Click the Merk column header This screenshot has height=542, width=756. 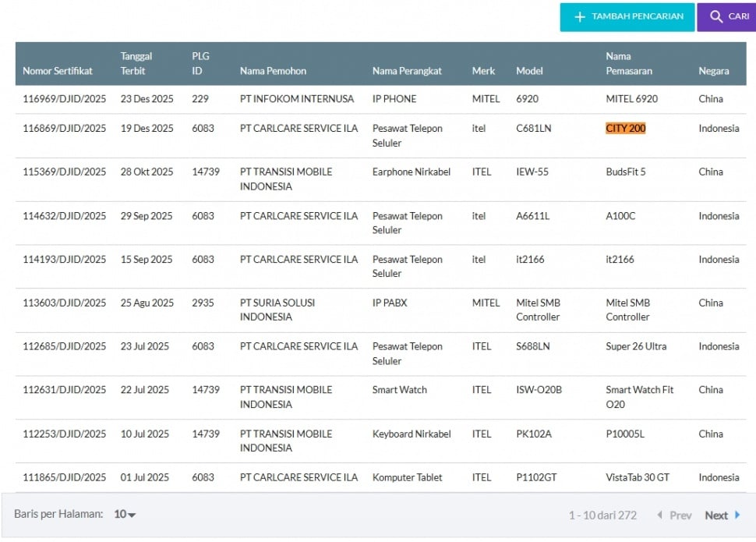(x=483, y=71)
